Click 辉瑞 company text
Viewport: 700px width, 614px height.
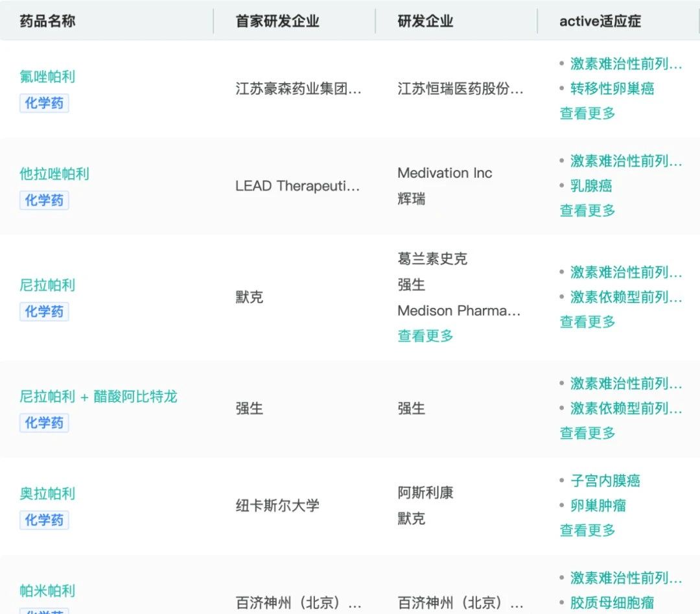[x=412, y=198]
